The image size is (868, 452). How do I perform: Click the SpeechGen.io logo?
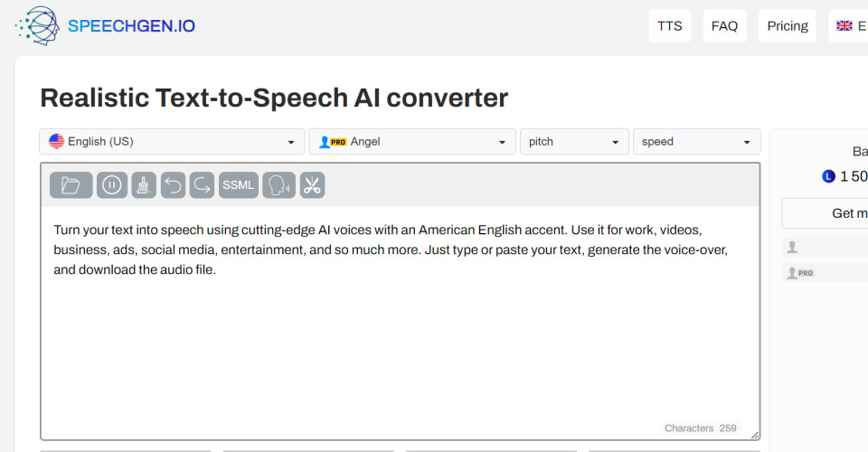click(x=105, y=25)
